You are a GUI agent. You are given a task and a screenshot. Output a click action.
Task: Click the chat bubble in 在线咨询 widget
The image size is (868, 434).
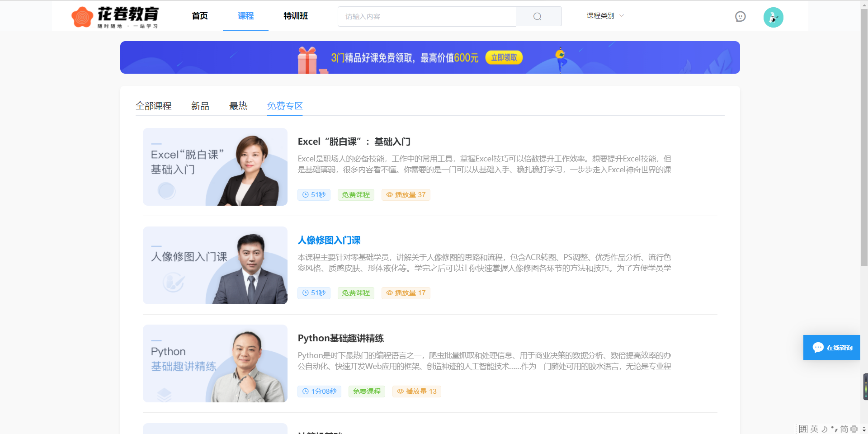[818, 347]
